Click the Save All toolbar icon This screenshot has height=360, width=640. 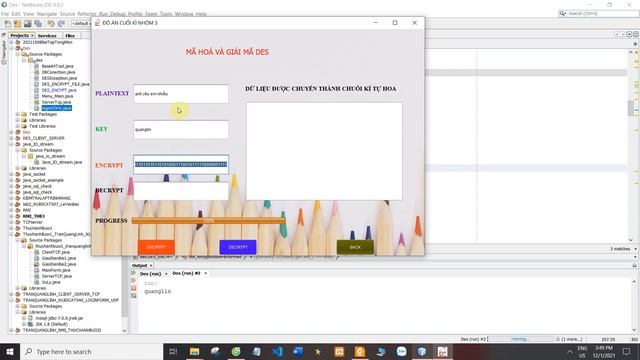coord(38,24)
